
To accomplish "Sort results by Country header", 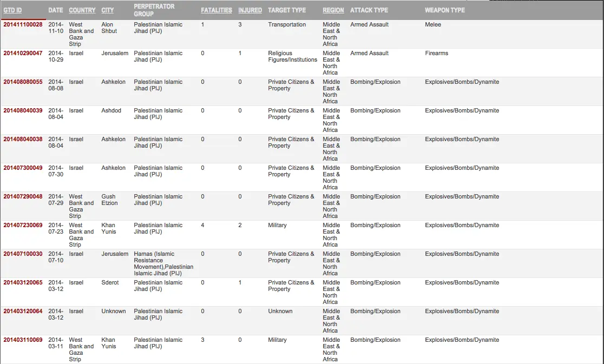I will pos(82,10).
